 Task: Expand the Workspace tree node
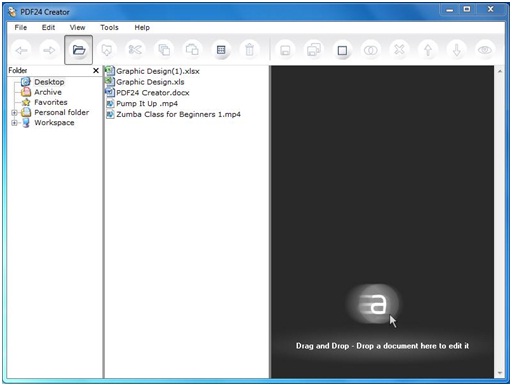point(14,123)
